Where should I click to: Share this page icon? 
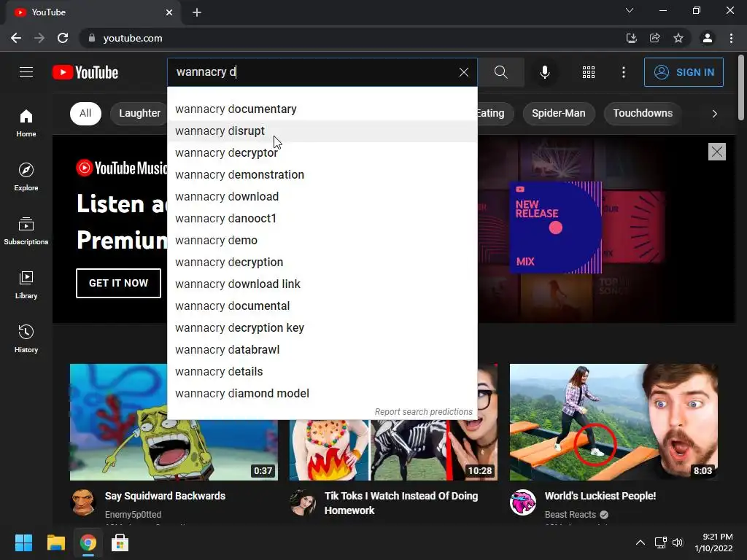click(x=655, y=38)
